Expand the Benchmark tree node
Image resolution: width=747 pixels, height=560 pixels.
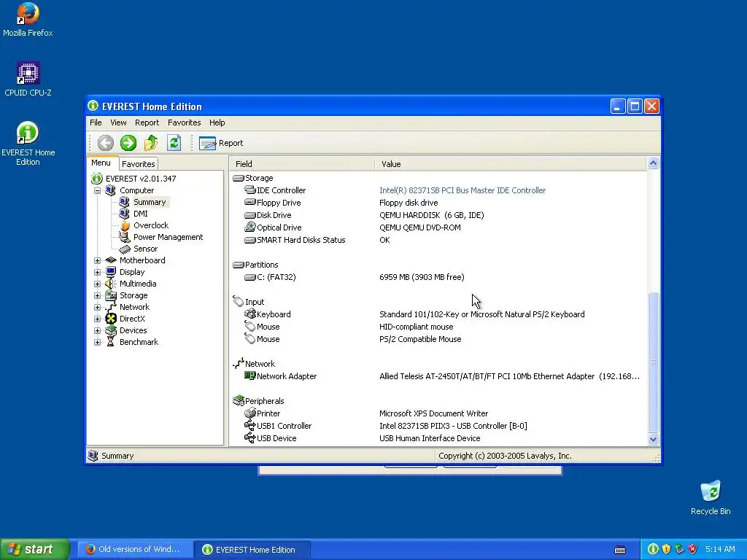(x=97, y=343)
